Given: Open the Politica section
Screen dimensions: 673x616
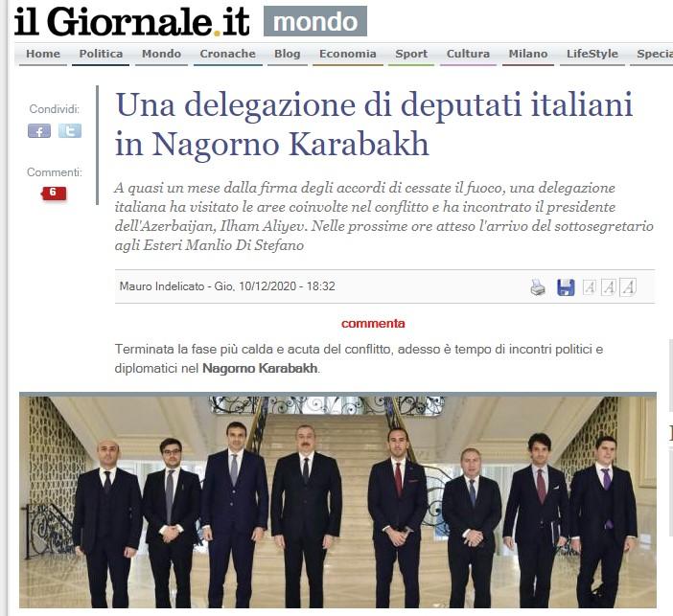Looking at the screenshot, I should click(x=101, y=54).
